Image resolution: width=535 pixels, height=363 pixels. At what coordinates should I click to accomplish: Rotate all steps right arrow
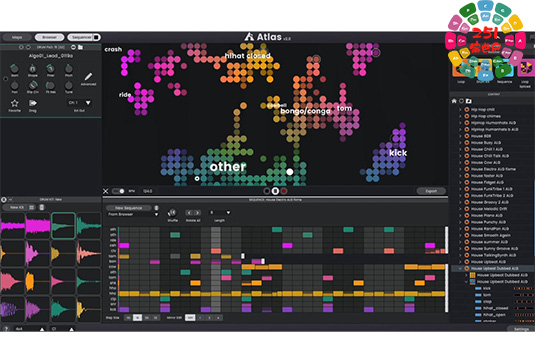point(197,213)
